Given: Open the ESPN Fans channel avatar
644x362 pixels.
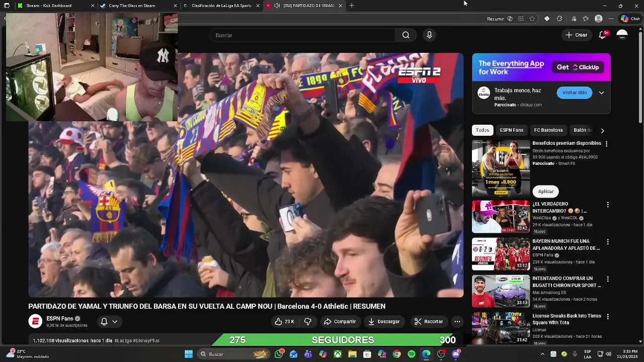Looking at the screenshot, I should 35,322.
